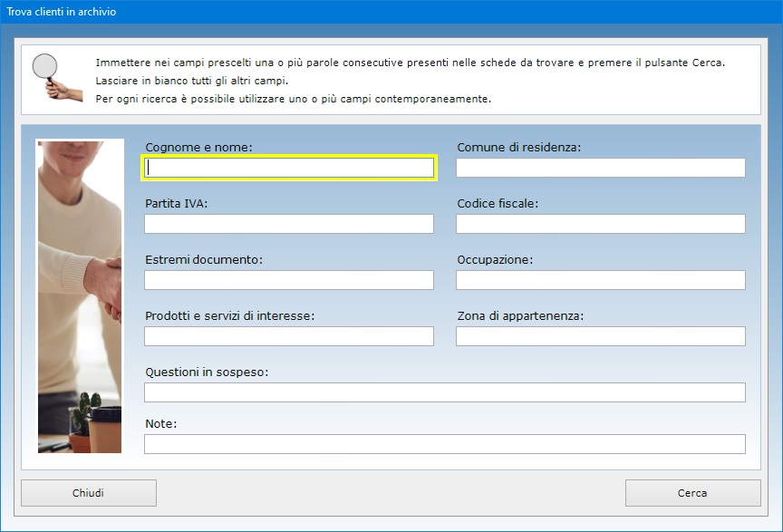Click the Estremi documento text field
Screen dimensions: 783x532
point(289,280)
